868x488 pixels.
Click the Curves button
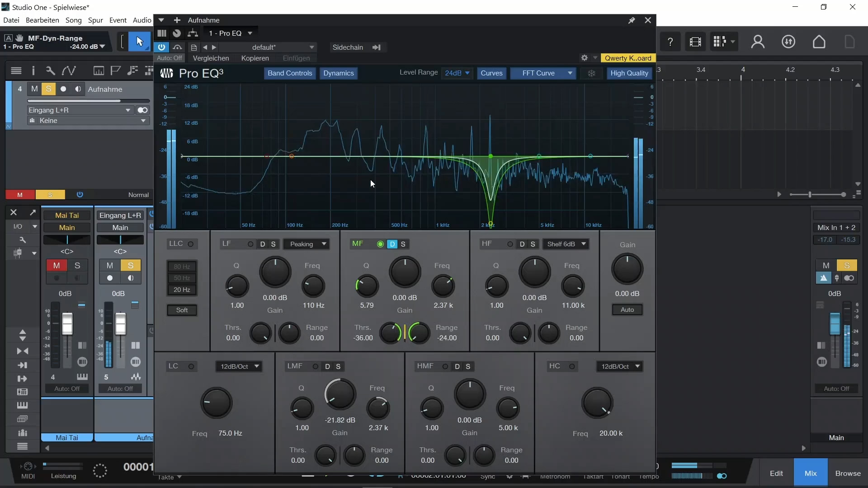pyautogui.click(x=491, y=73)
